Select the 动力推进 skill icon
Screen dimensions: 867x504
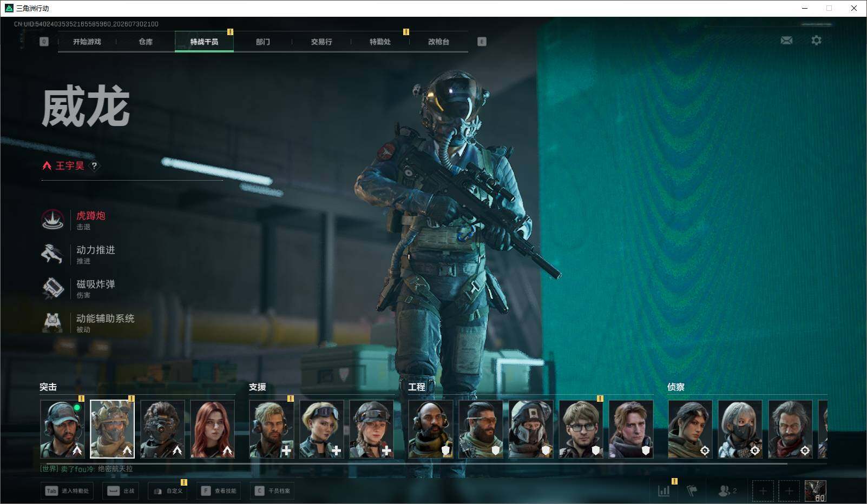(x=52, y=254)
